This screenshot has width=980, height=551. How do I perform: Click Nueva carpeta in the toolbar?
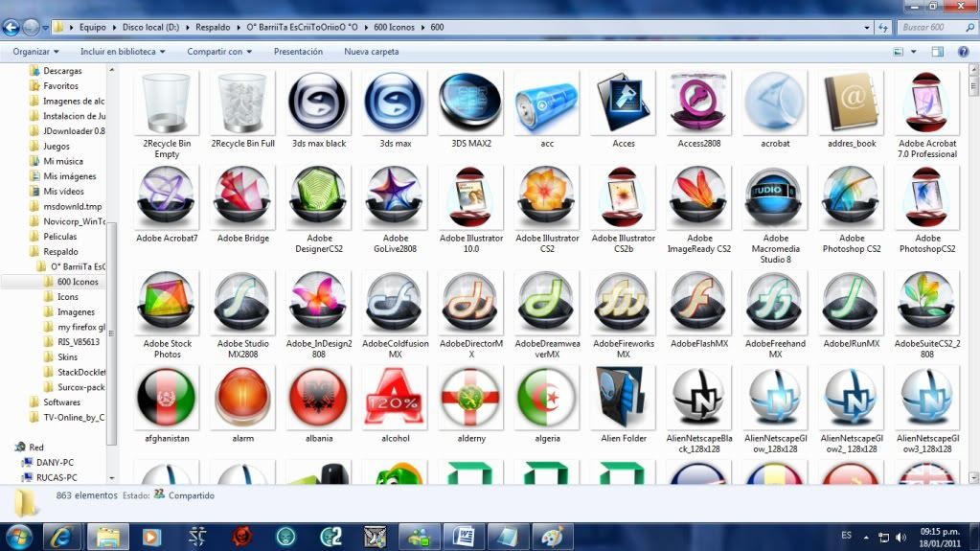coord(372,52)
